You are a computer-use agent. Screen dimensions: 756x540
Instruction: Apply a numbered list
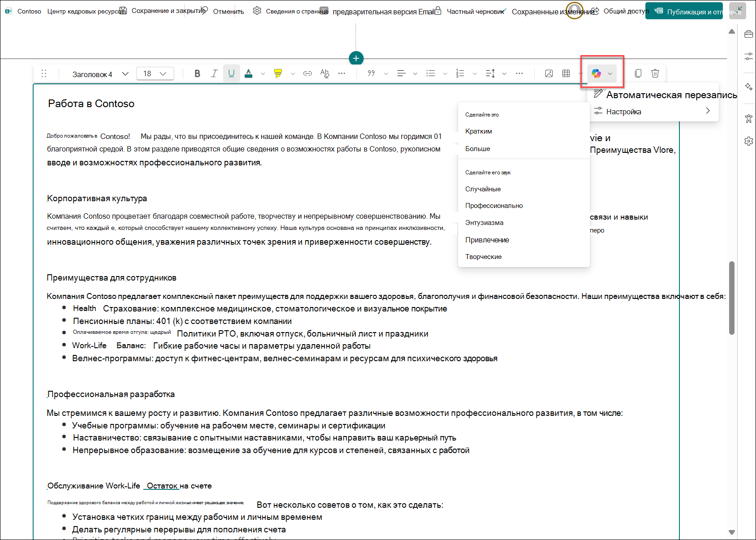460,73
